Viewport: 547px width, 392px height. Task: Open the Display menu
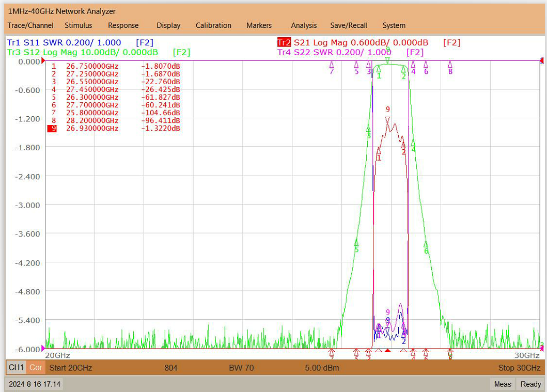(168, 25)
